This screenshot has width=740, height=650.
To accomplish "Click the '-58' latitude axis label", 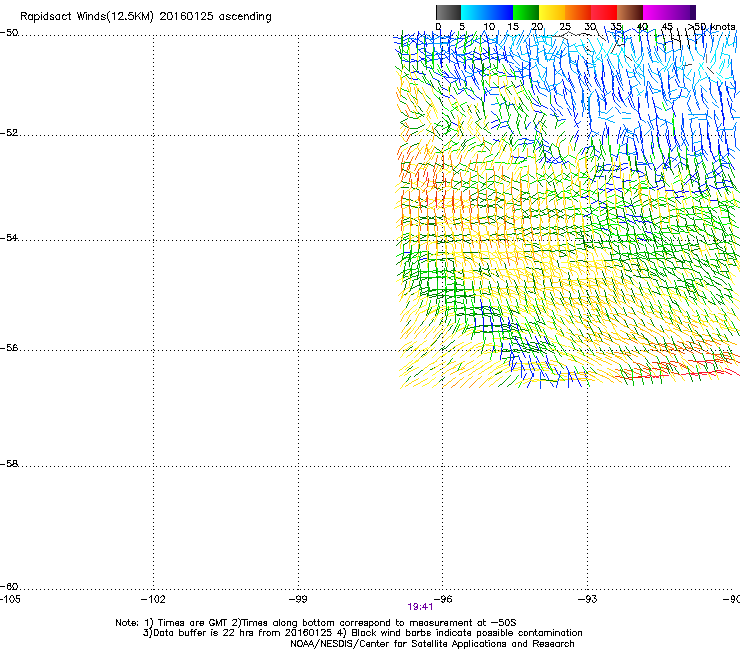I will tap(9, 464).
